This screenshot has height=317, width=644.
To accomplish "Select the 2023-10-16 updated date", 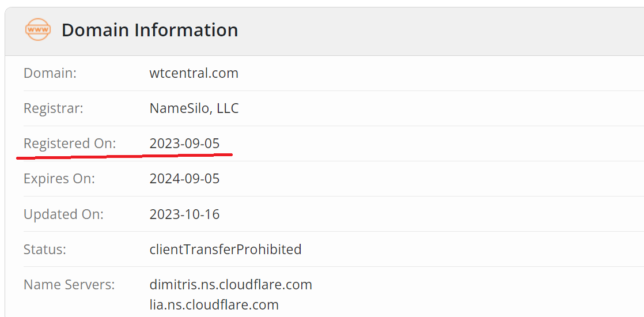I will (x=184, y=214).
